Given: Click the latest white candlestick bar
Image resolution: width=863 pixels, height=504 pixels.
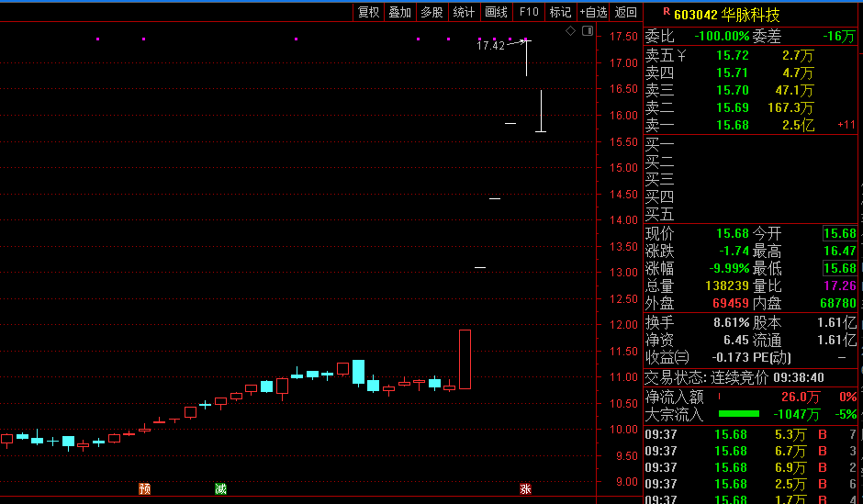Looking at the screenshot, I should coord(541,111).
